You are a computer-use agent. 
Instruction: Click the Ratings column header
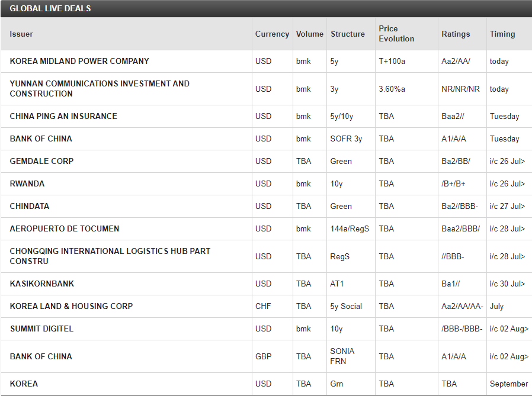pos(456,34)
